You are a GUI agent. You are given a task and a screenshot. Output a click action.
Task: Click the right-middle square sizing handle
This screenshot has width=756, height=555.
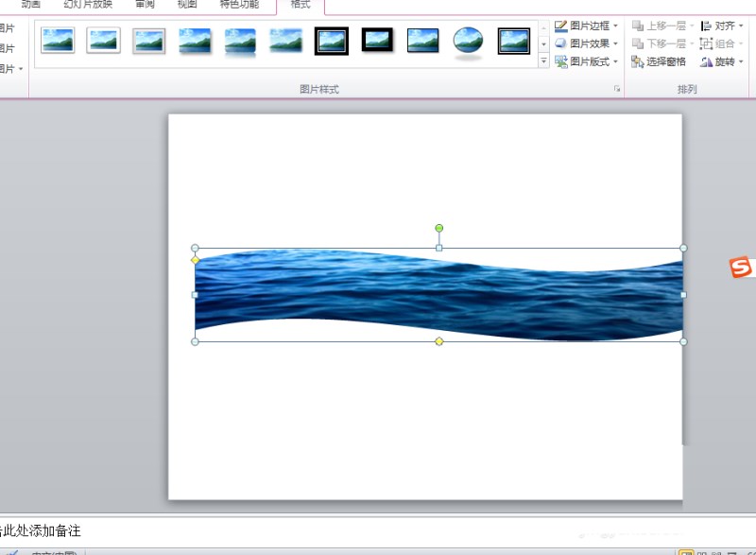[683, 295]
